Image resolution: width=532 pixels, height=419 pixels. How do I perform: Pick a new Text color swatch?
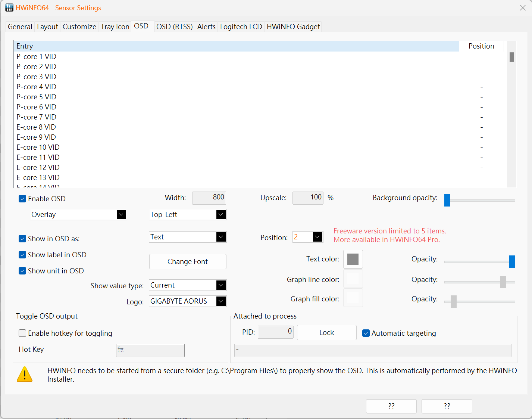tap(353, 259)
